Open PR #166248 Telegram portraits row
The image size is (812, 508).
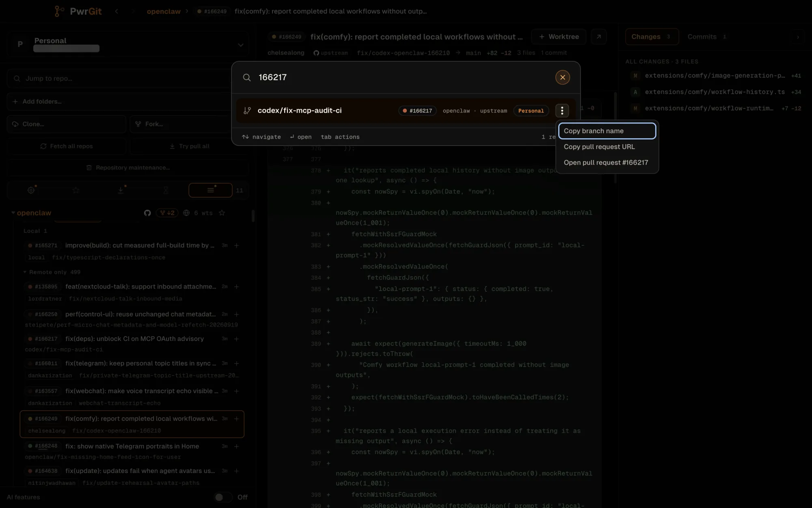pyautogui.click(x=132, y=451)
